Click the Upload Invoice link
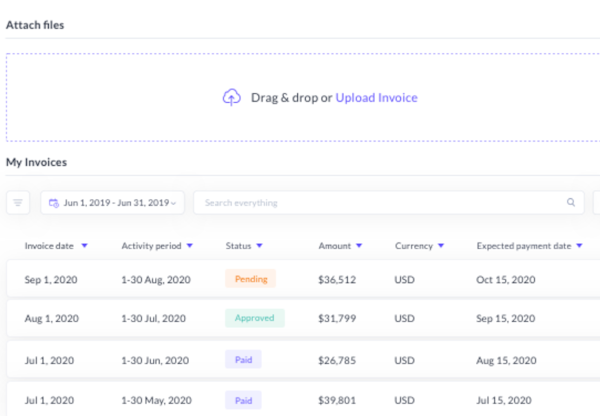The height and width of the screenshot is (416, 600). pos(376,97)
